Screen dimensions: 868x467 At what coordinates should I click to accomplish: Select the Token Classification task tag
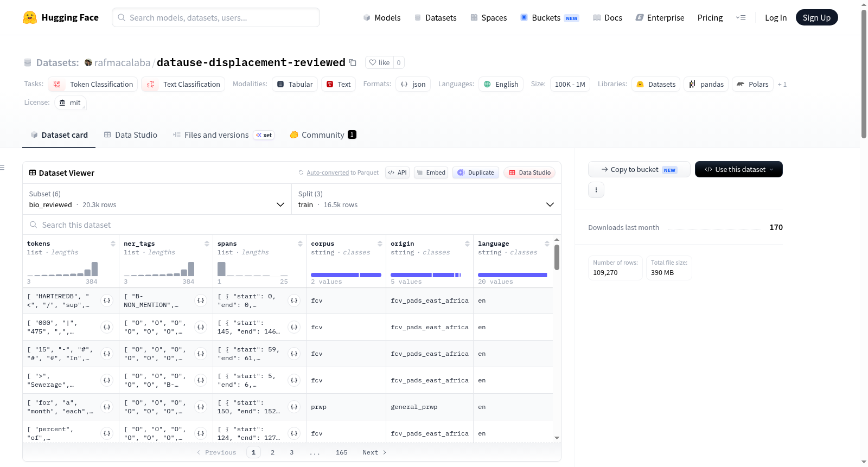93,84
